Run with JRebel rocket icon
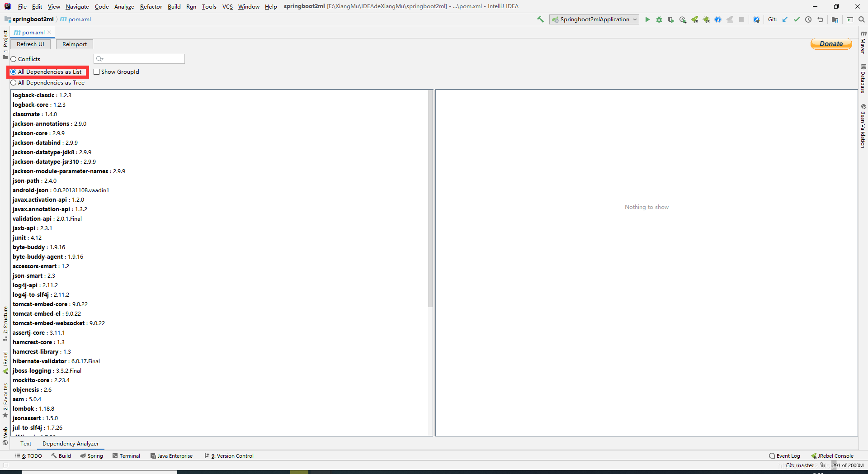Image resolution: width=868 pixels, height=474 pixels. point(694,19)
